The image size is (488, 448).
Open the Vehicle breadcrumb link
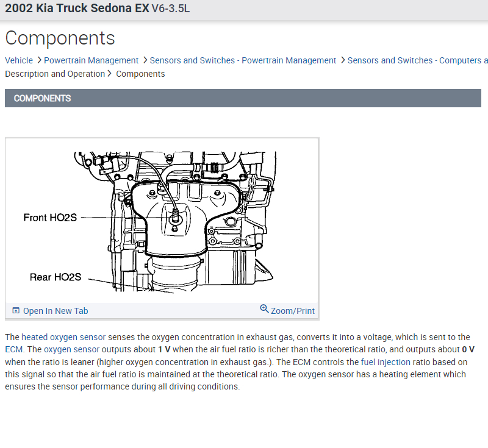[19, 60]
